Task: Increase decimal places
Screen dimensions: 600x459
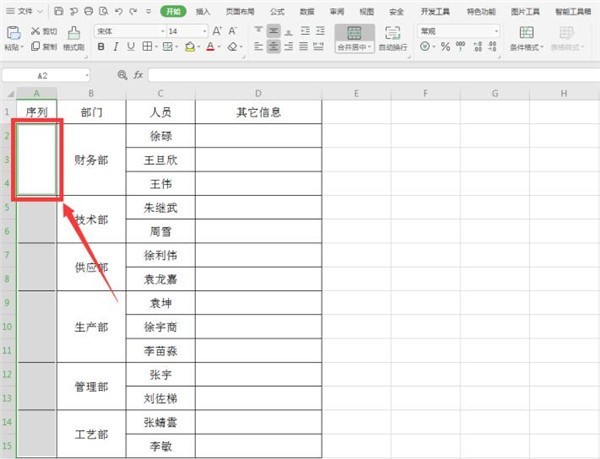Action: click(x=478, y=47)
